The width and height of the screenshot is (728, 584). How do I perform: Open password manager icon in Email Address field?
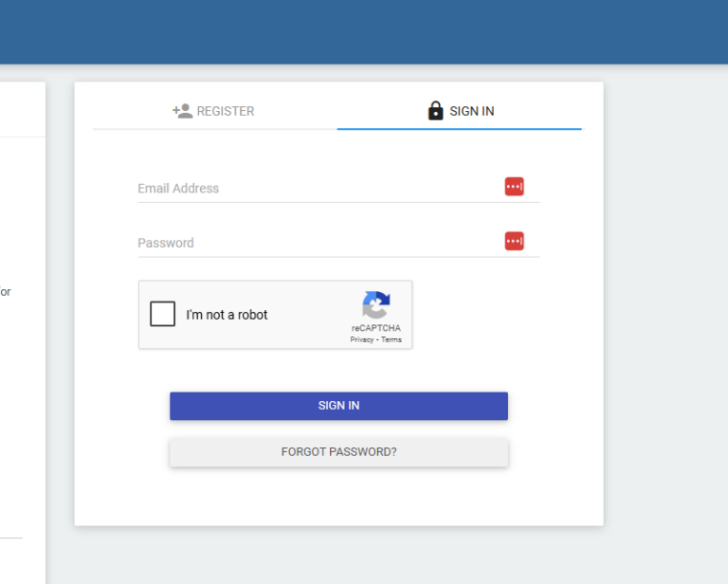coord(514,187)
